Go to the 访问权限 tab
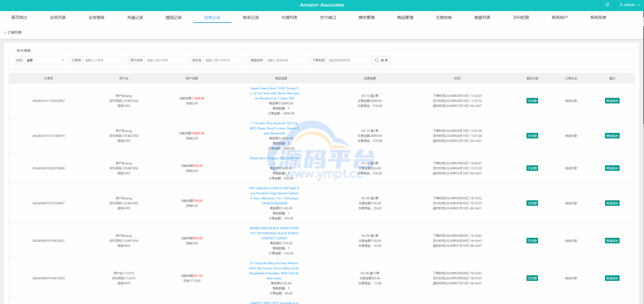The height and width of the screenshot is (304, 644). pos(521,17)
